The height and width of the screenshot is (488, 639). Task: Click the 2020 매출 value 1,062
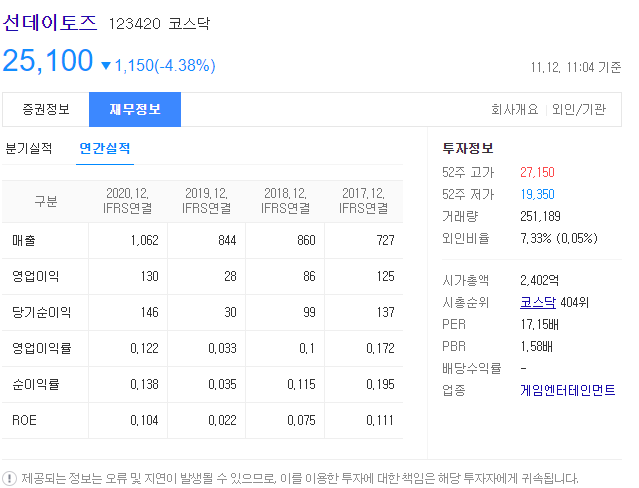(144, 241)
